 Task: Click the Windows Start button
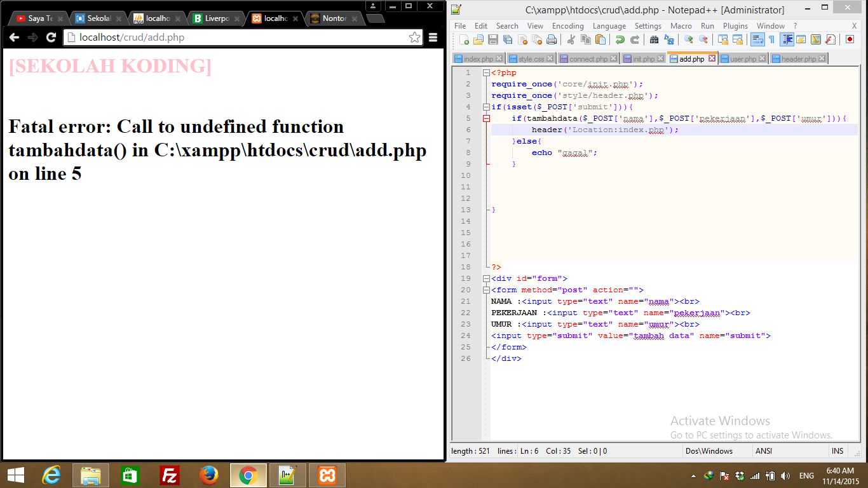pos(16,475)
